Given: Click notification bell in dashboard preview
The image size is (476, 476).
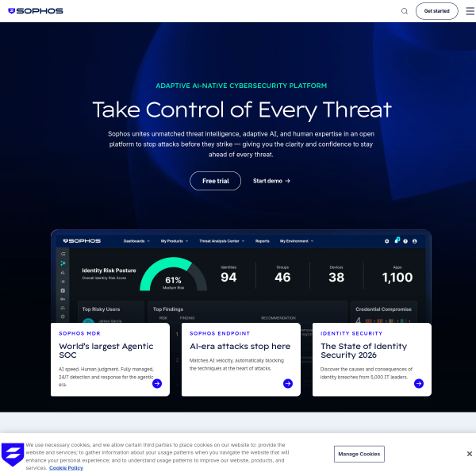Looking at the screenshot, I should tap(397, 240).
